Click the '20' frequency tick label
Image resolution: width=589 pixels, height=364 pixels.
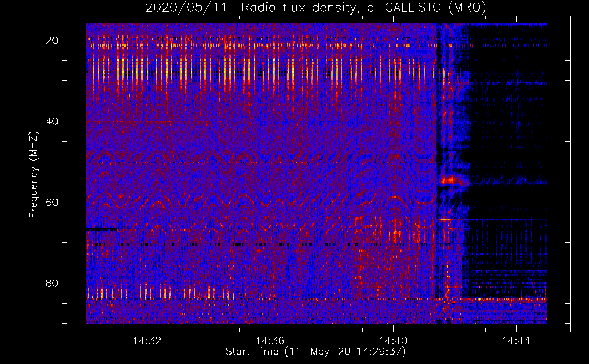pyautogui.click(x=52, y=40)
